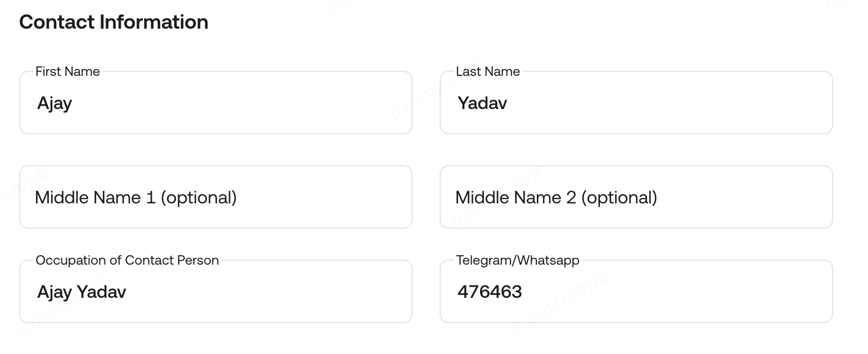Click the 'First Name' floating label
The height and width of the screenshot is (354, 868).
coord(67,72)
